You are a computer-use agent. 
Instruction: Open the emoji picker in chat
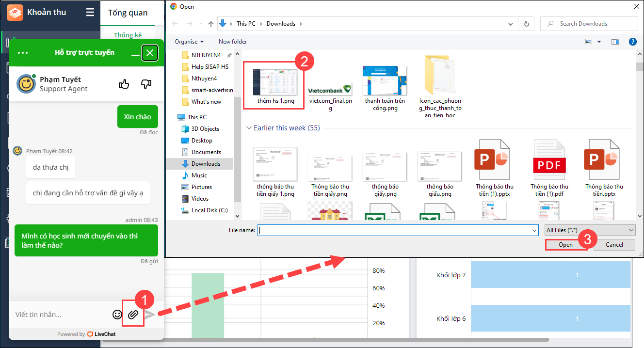pos(117,315)
